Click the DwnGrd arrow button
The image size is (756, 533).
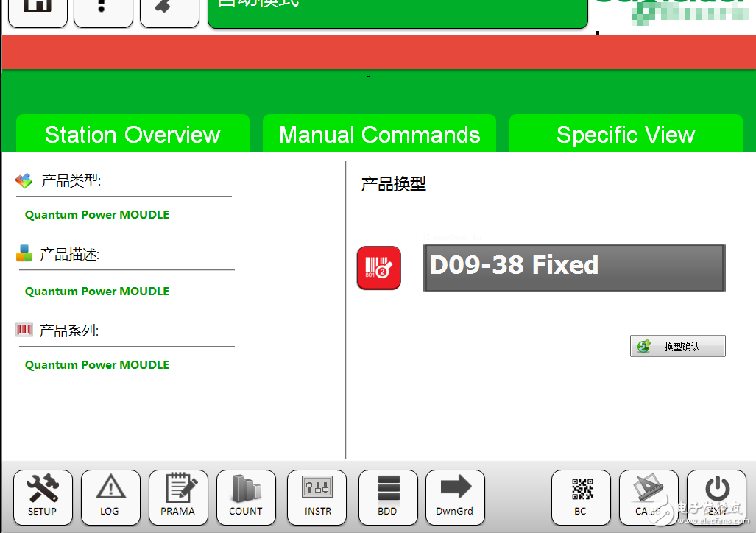pyautogui.click(x=455, y=498)
